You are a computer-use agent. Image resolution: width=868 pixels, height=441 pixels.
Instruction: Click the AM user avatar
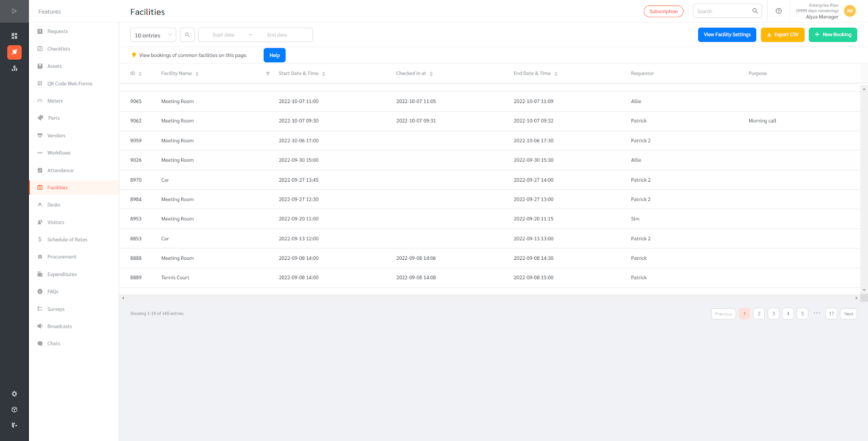tap(850, 11)
